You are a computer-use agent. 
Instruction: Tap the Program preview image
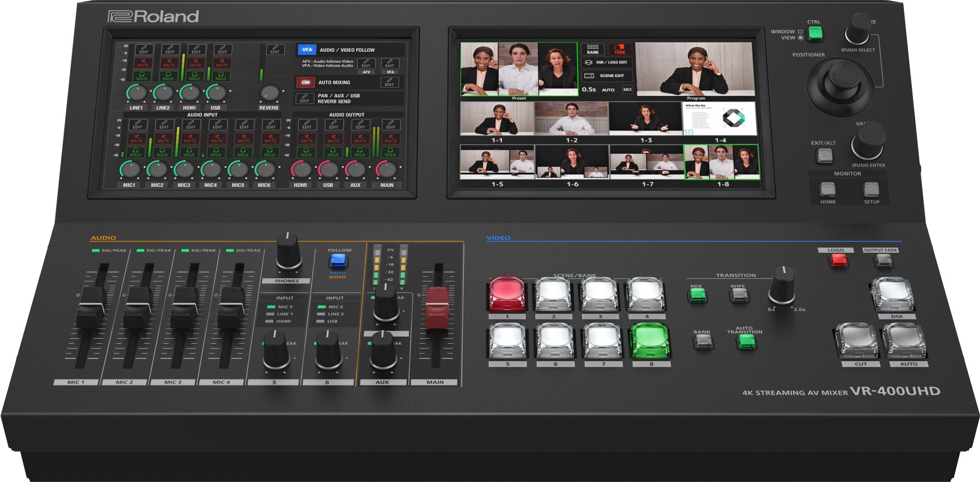[695, 69]
